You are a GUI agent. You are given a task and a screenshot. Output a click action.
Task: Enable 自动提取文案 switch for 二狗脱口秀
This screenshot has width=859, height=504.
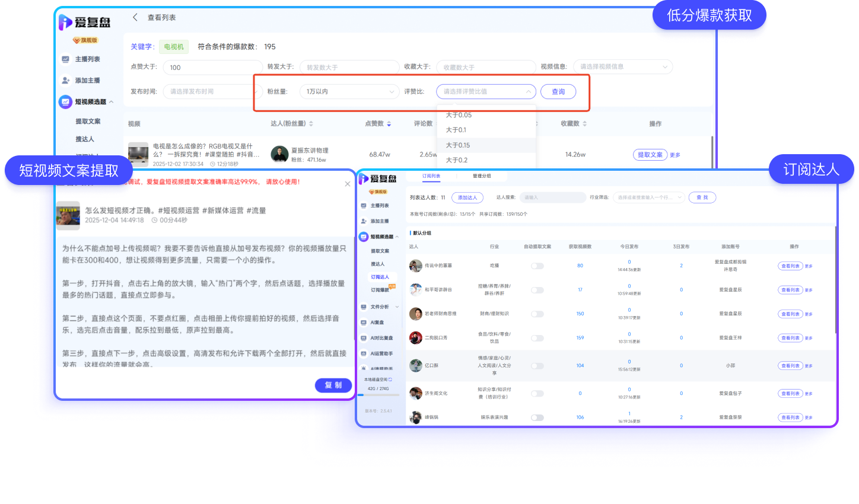537,338
